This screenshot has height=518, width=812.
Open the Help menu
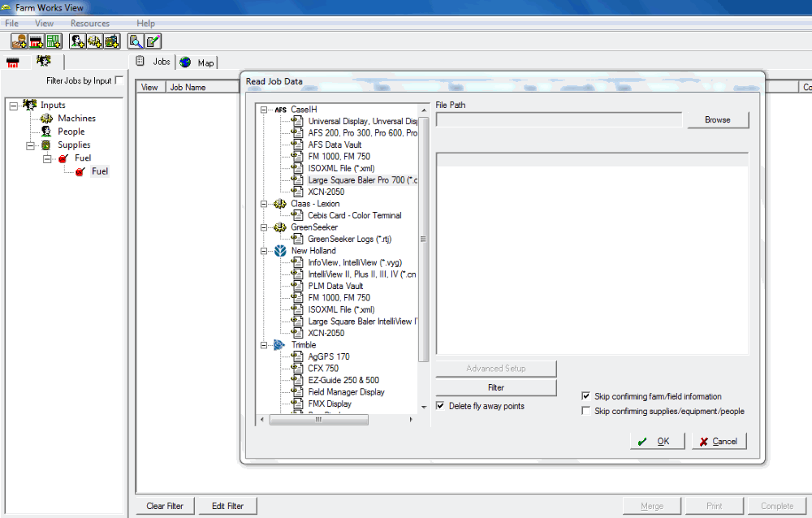[x=145, y=24]
